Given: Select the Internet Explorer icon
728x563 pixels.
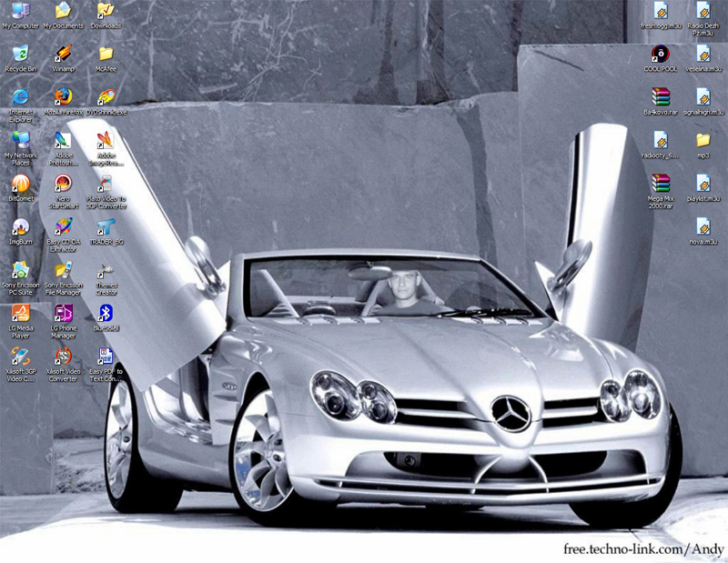Looking at the screenshot, I should (x=20, y=96).
